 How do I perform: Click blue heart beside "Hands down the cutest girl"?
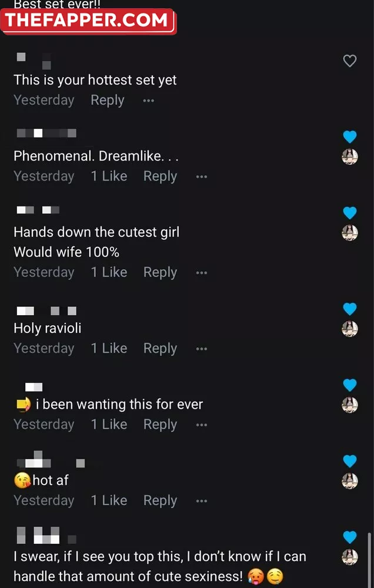(350, 213)
